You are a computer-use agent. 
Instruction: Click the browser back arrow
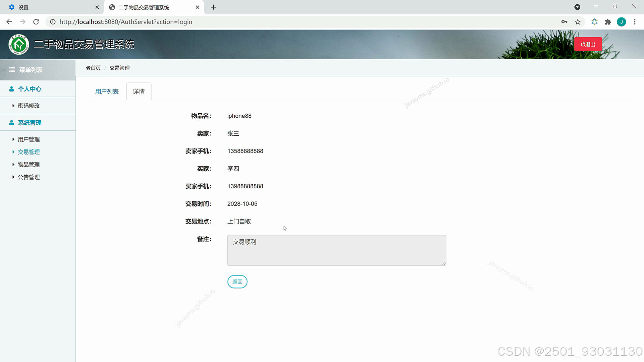9,22
